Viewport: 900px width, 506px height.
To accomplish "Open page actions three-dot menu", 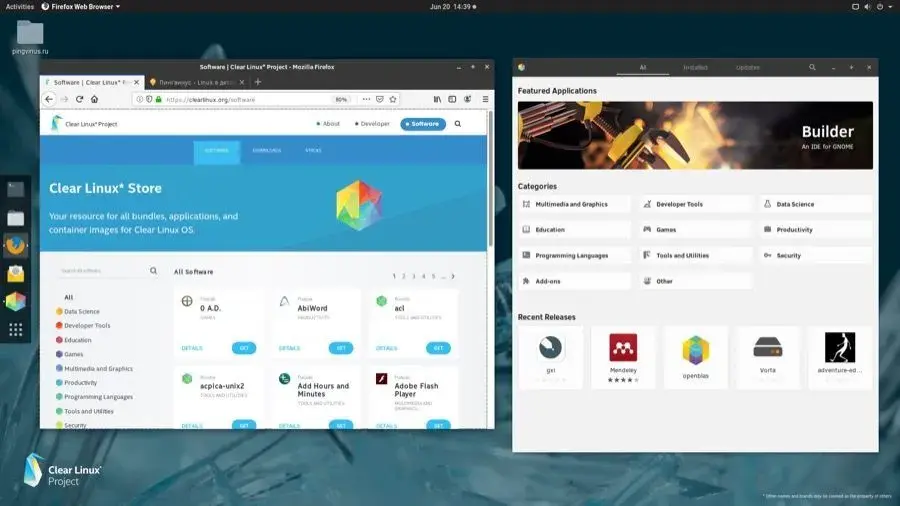I will tap(366, 99).
